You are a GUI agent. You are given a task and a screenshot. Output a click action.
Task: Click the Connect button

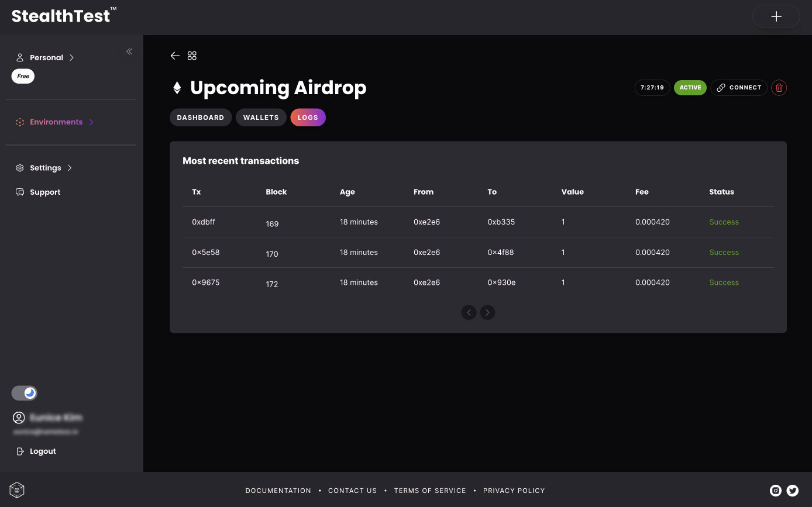click(x=739, y=88)
